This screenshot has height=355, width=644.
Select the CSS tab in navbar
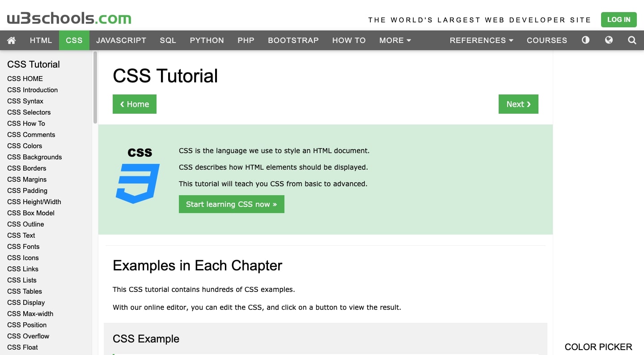(74, 40)
